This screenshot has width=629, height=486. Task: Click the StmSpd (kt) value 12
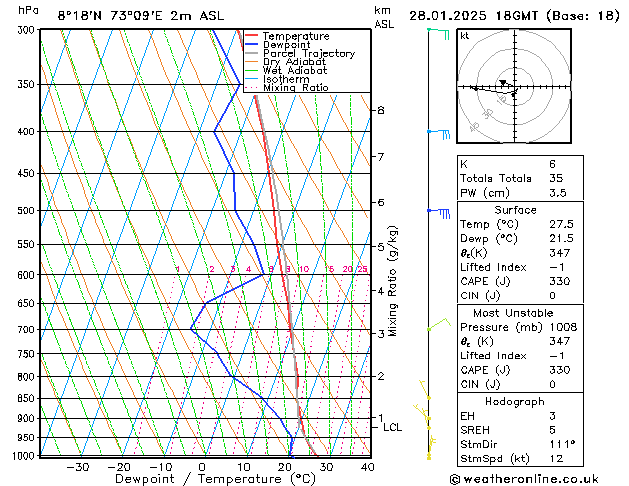(556, 458)
